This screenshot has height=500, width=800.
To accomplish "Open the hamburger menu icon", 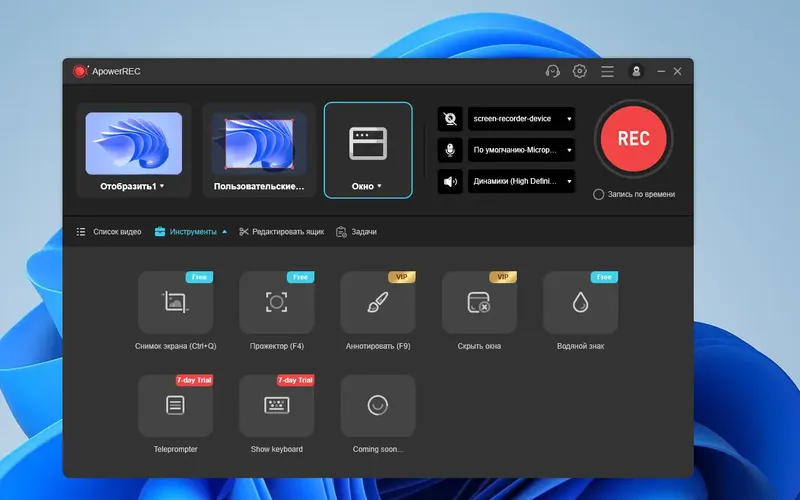I will [x=607, y=71].
